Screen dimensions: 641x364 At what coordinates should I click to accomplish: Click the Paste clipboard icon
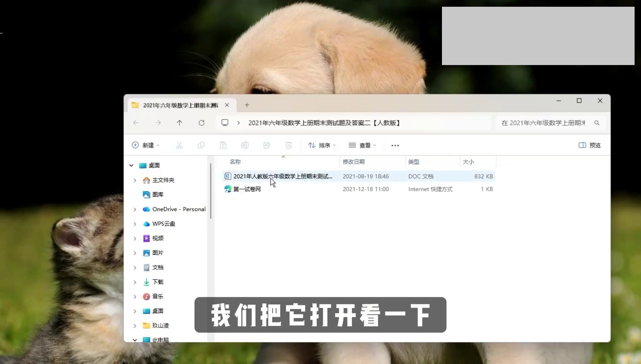(x=223, y=145)
